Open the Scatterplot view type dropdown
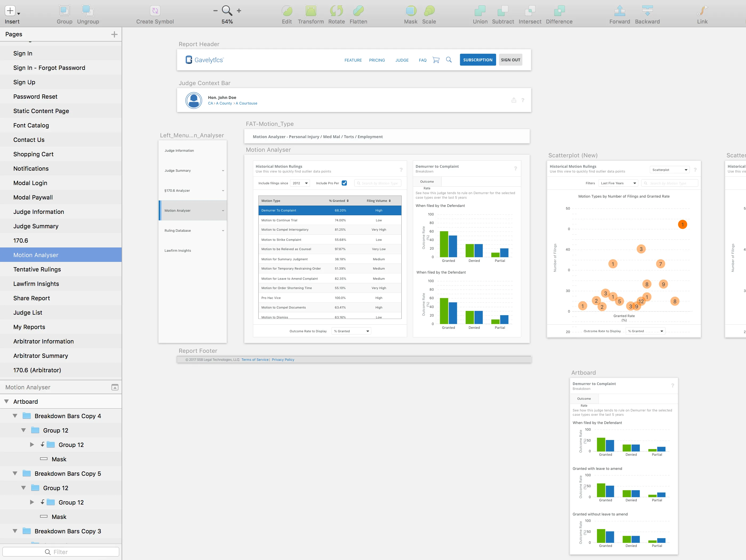 (x=669, y=170)
